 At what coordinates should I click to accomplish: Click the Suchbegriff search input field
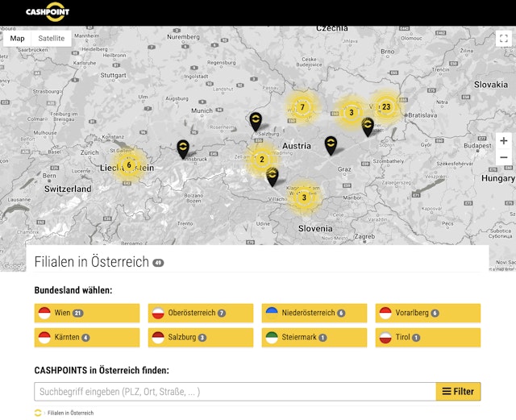pyautogui.click(x=234, y=392)
